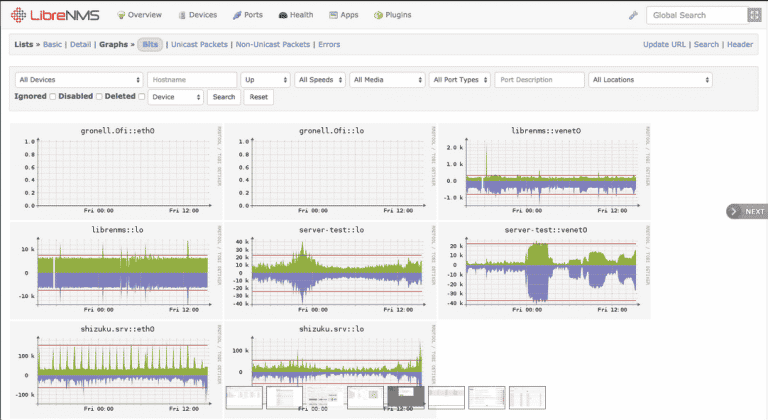Enable the Disabled checkbox

point(99,97)
